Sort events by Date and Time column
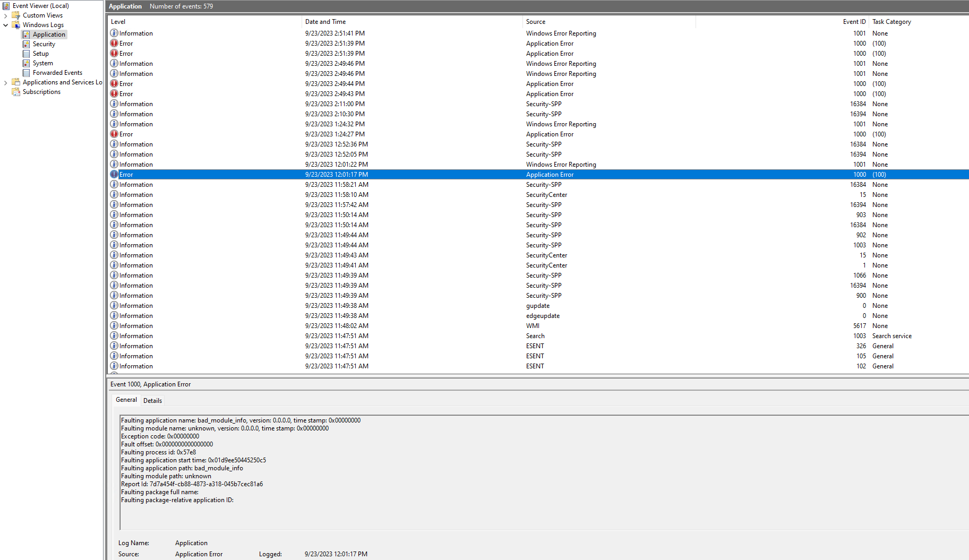Screen dimensions: 969x560 [325, 22]
